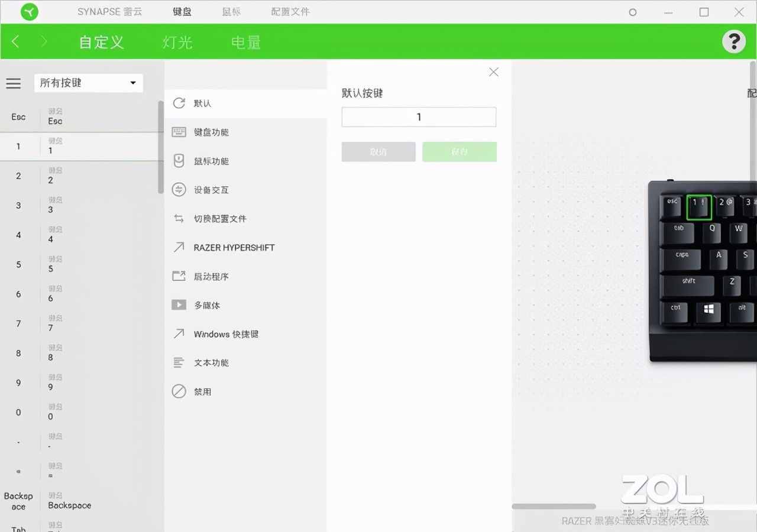Click the 启动程序 launch icon
Image resolution: width=757 pixels, height=532 pixels.
click(179, 276)
